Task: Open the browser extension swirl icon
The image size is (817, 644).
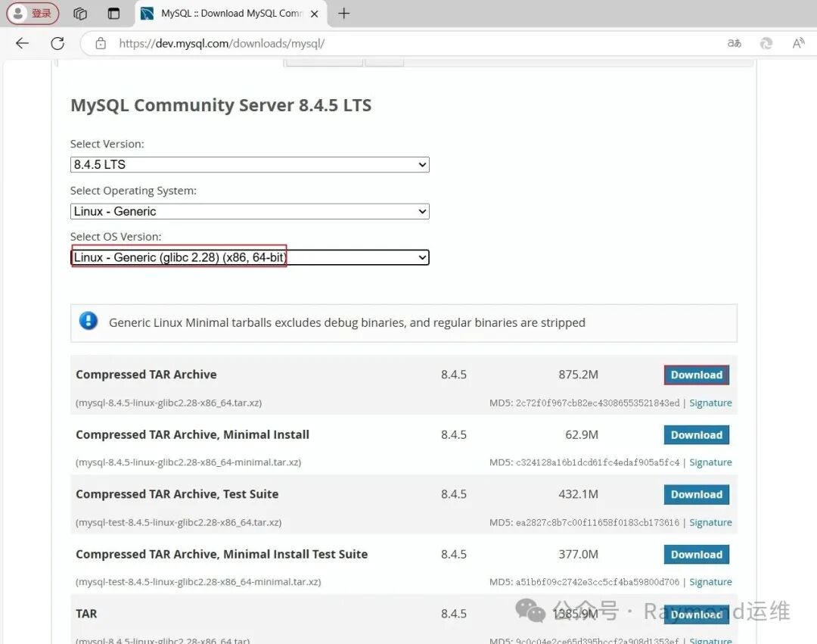Action: 766,43
